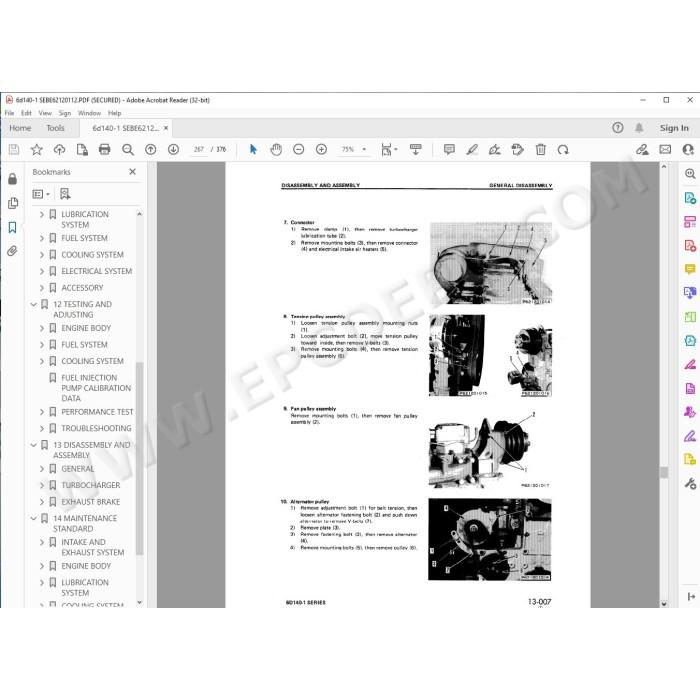Click the Save file icon
The height and width of the screenshot is (700, 700).
pos(14,150)
